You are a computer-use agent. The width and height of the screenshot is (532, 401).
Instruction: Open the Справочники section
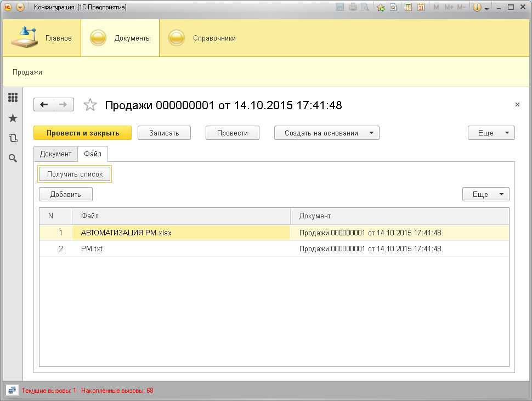click(x=202, y=38)
